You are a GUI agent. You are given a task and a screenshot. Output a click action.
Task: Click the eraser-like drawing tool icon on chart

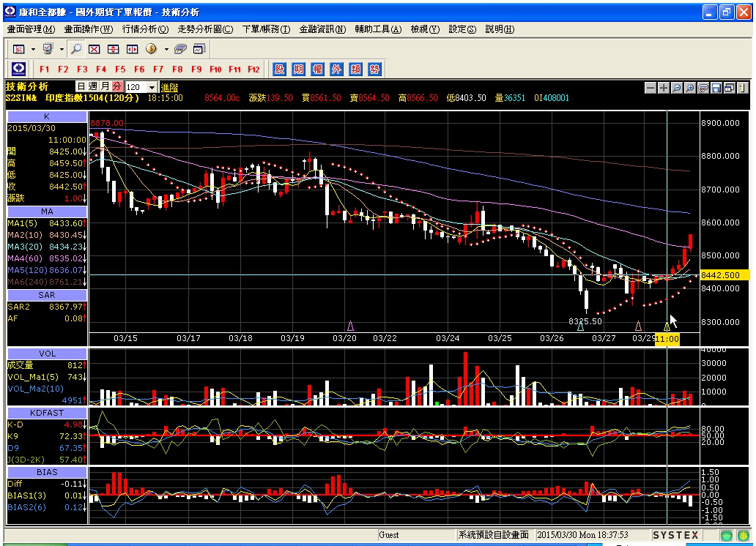tap(703, 88)
